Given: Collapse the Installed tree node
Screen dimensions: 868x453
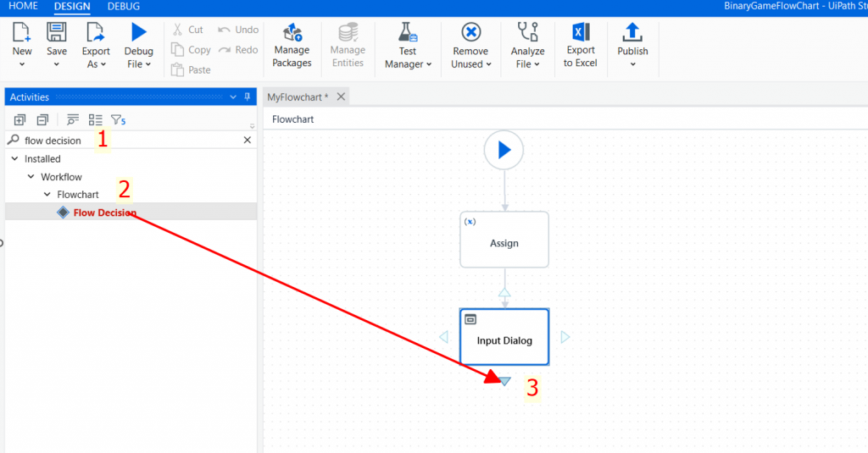Looking at the screenshot, I should point(15,158).
